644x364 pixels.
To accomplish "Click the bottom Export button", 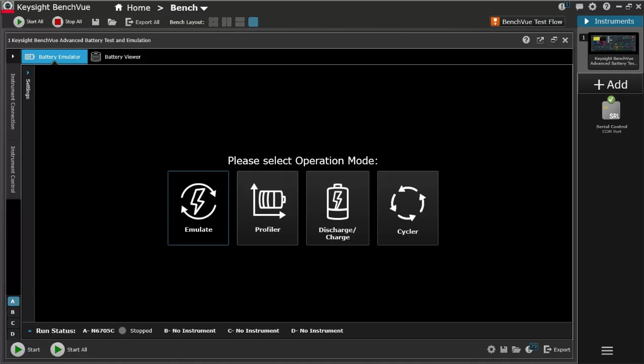I will point(557,349).
